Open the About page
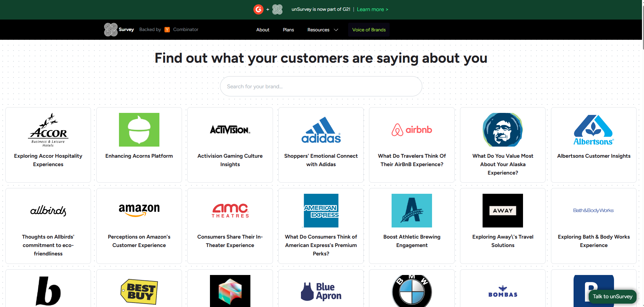644x307 pixels. (x=263, y=30)
